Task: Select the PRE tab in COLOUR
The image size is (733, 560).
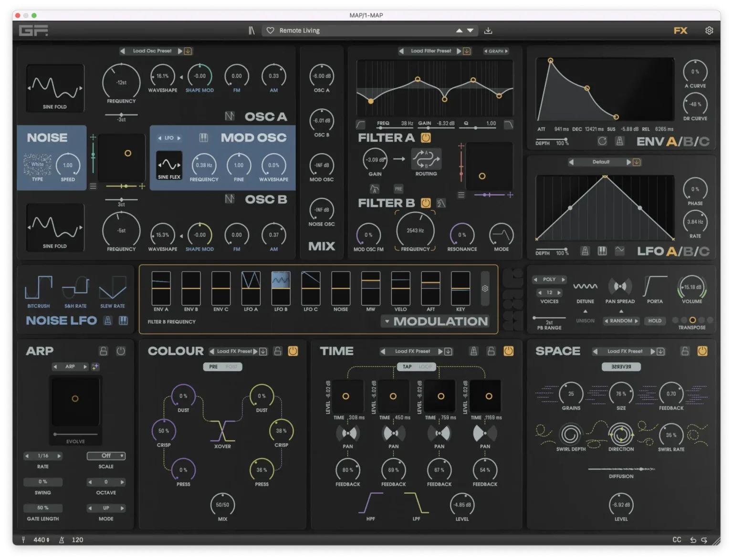Action: [x=213, y=367]
